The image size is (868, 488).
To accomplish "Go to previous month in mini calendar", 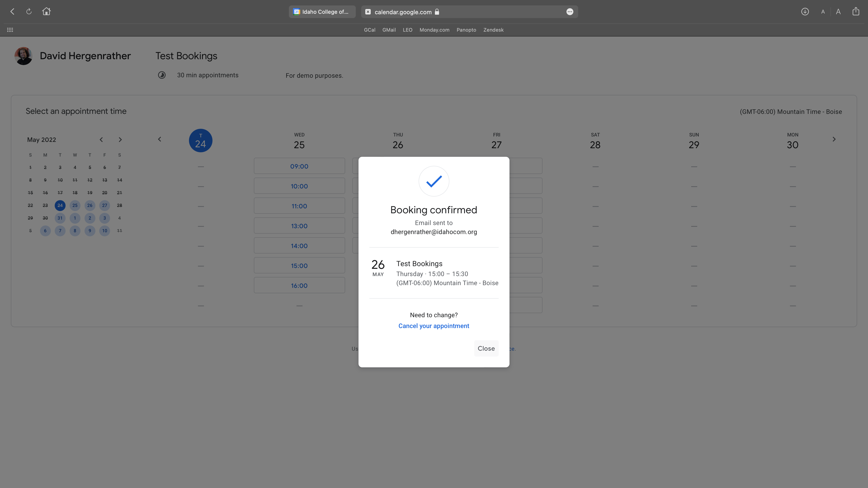I will point(101,140).
